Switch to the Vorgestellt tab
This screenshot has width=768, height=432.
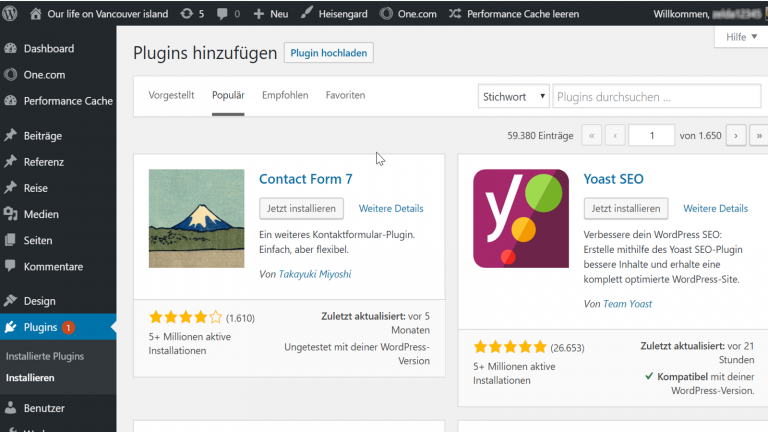click(x=171, y=95)
